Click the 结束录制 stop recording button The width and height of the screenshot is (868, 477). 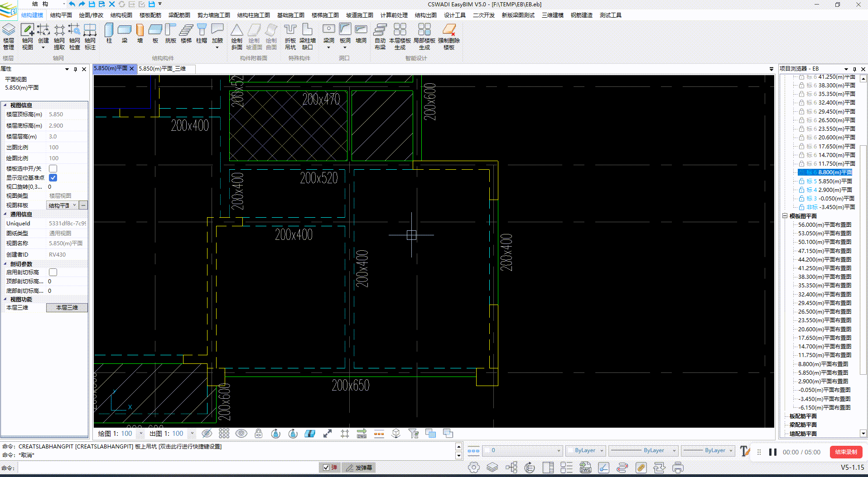pos(845,452)
